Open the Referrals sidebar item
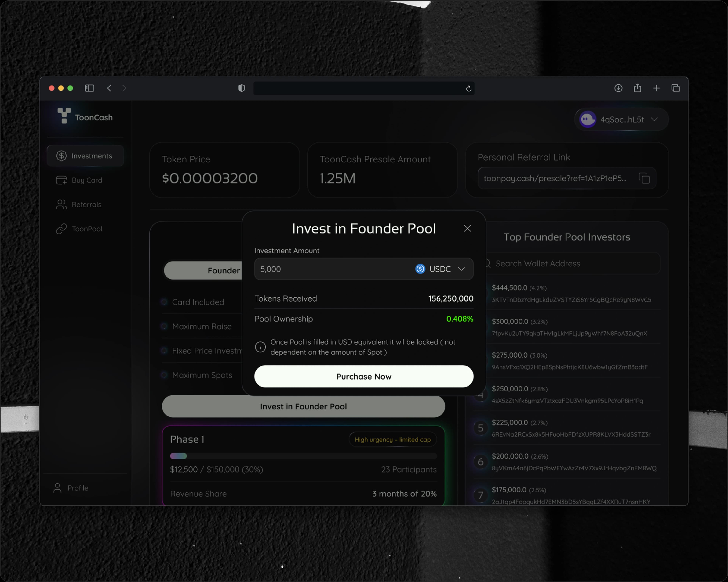The image size is (728, 582). 86,205
